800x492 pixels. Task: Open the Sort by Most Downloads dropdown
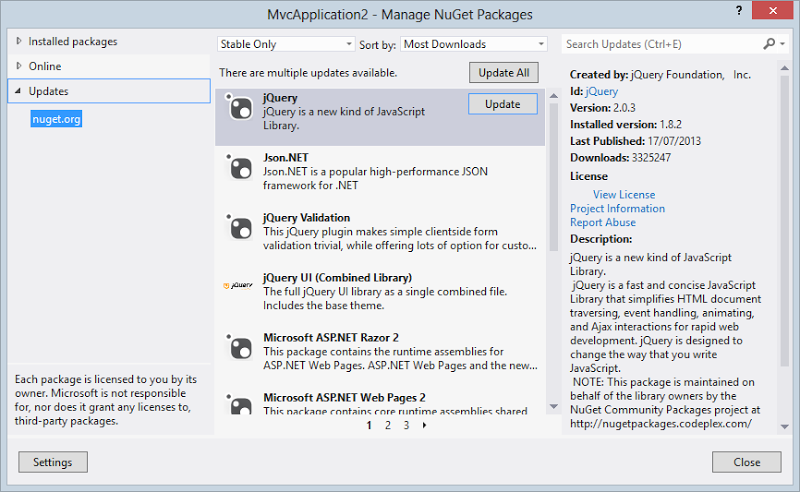click(x=474, y=44)
